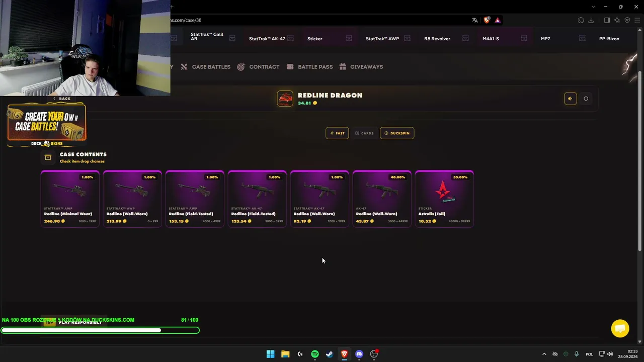This screenshot has height=362, width=644.
Task: Toggle the browser sidebar panel
Action: (607, 20)
